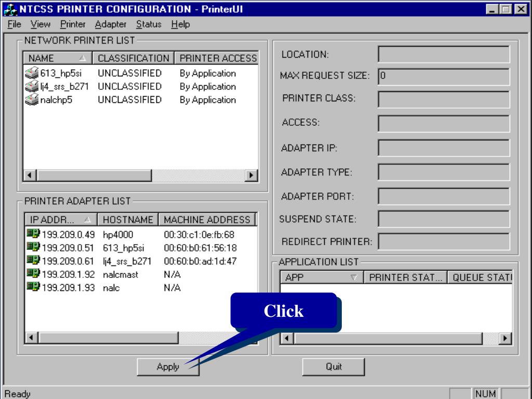
Task: Click machine address 00:30:c1:0e:fb:68
Action: click(199, 234)
